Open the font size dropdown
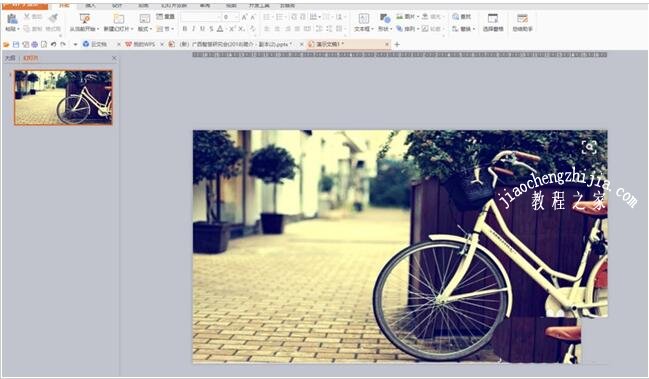 pyautogui.click(x=237, y=17)
